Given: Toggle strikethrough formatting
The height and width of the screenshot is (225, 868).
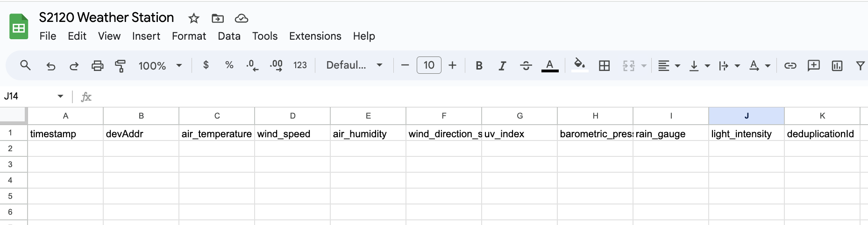Looking at the screenshot, I should [526, 66].
